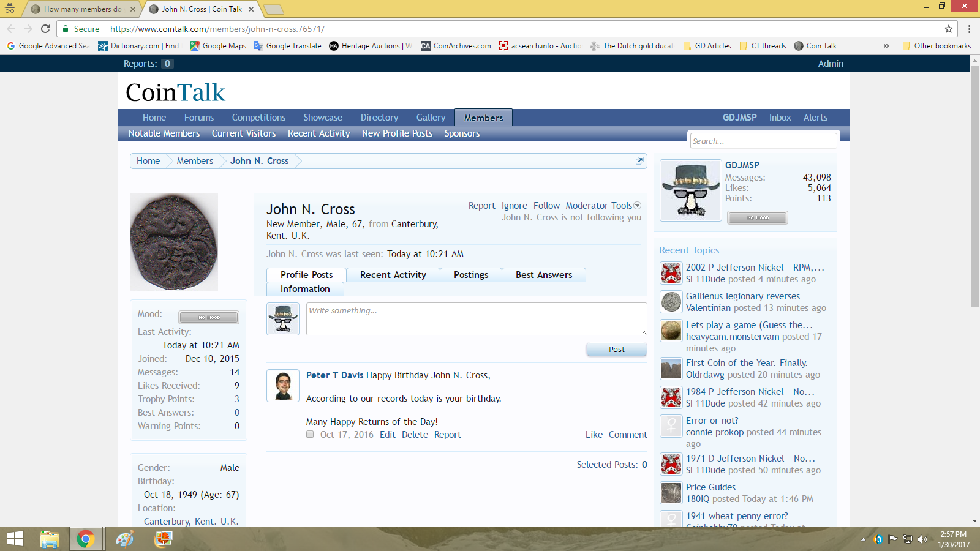Show hidden tray icons arrow

click(x=863, y=539)
